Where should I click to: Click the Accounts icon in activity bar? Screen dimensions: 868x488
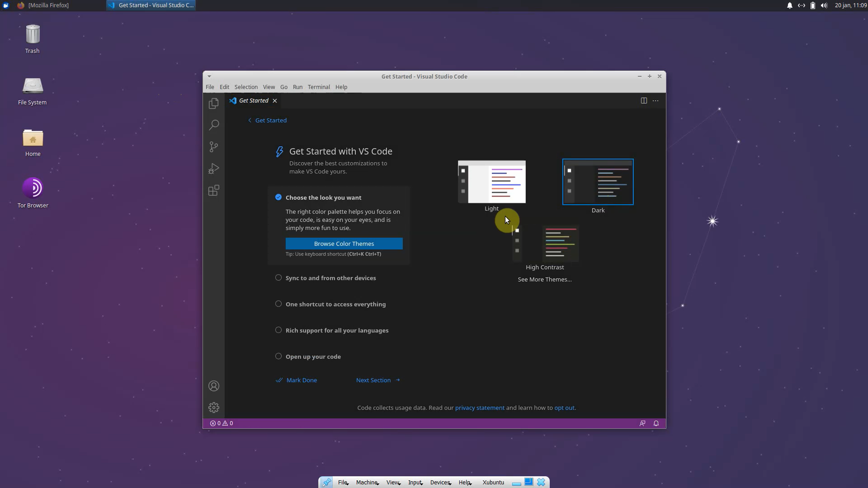click(x=213, y=385)
